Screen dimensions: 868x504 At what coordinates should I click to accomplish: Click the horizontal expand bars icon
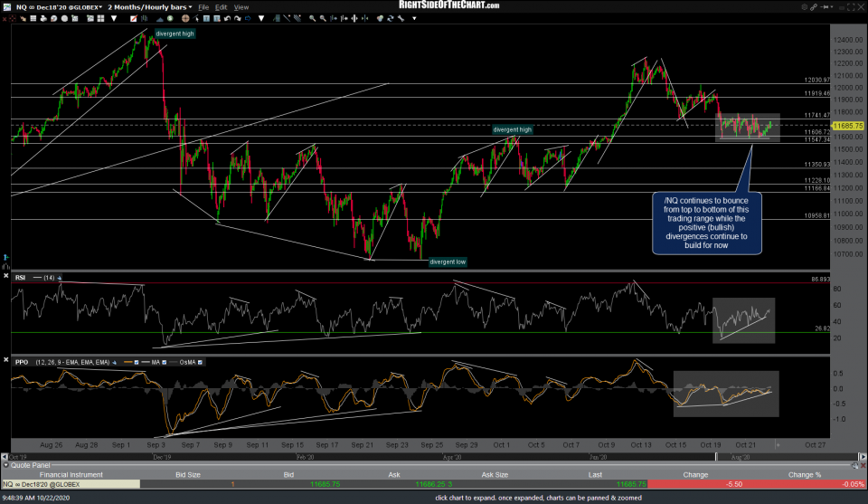[x=354, y=18]
